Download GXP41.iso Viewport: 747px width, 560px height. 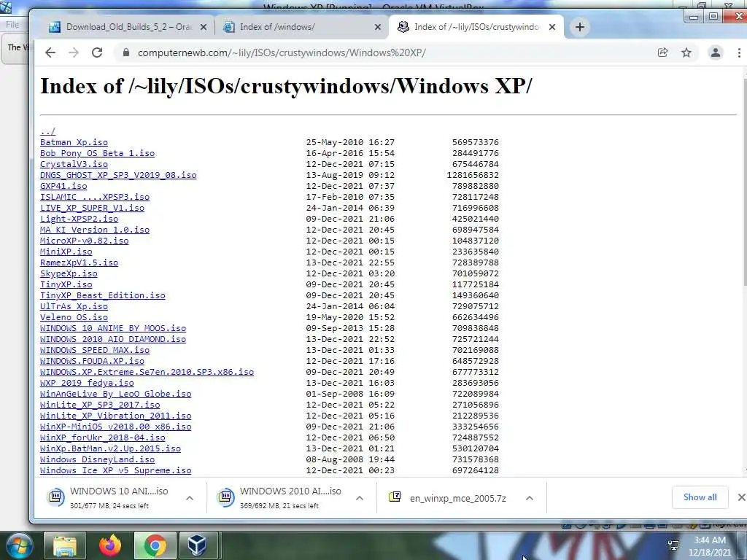pyautogui.click(x=63, y=186)
